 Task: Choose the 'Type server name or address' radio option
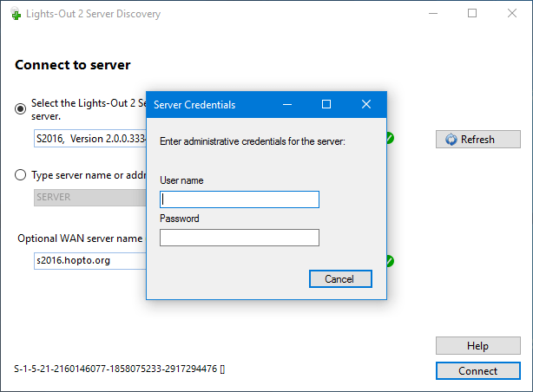[21, 174]
